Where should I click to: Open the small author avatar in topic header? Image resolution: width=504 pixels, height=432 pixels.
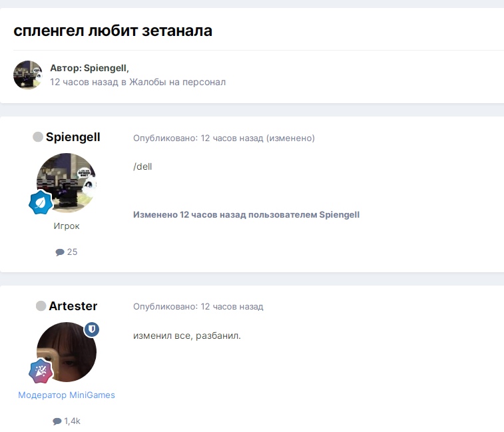[28, 75]
